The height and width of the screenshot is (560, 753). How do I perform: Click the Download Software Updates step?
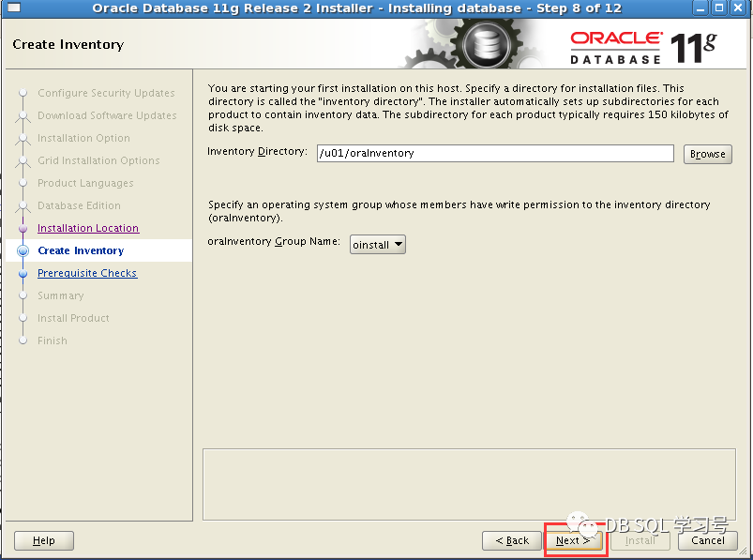pyautogui.click(x=107, y=115)
